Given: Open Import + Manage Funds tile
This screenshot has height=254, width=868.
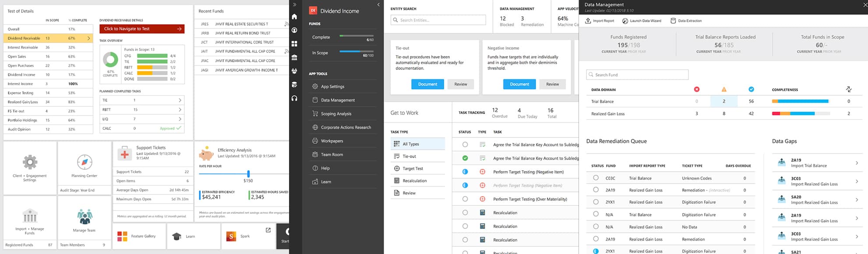Looking at the screenshot, I should (30, 222).
